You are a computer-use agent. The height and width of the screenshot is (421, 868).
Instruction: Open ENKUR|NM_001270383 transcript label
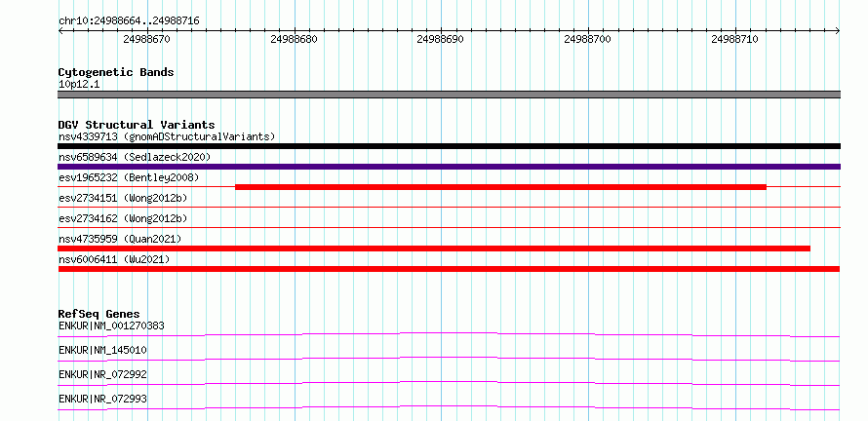tap(111, 325)
